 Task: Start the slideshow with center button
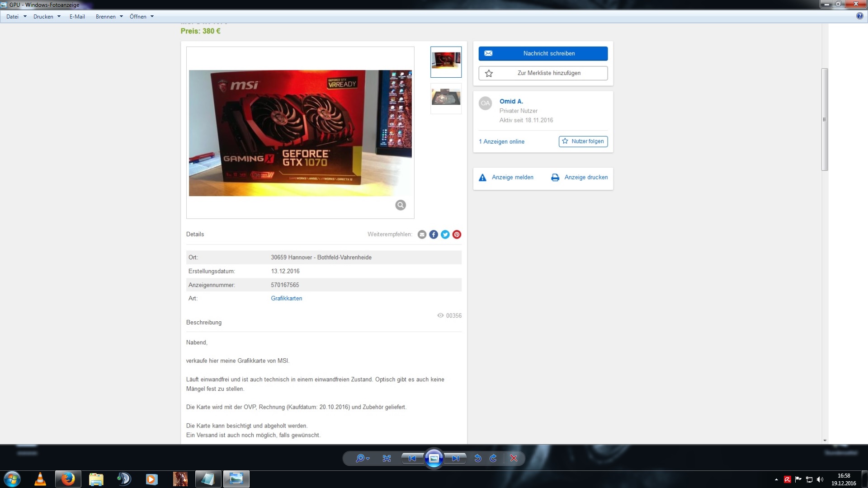(x=434, y=459)
